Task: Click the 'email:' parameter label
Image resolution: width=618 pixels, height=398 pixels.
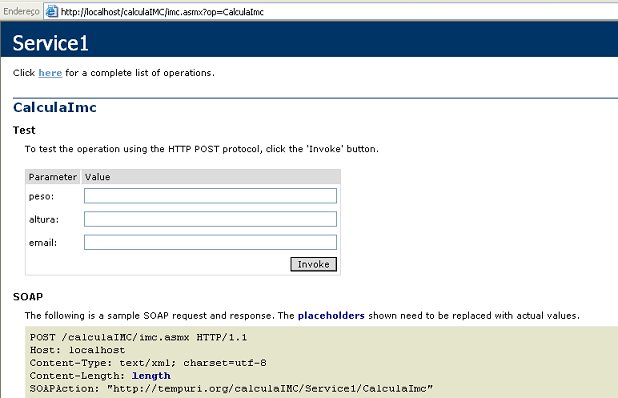Action: tap(43, 243)
